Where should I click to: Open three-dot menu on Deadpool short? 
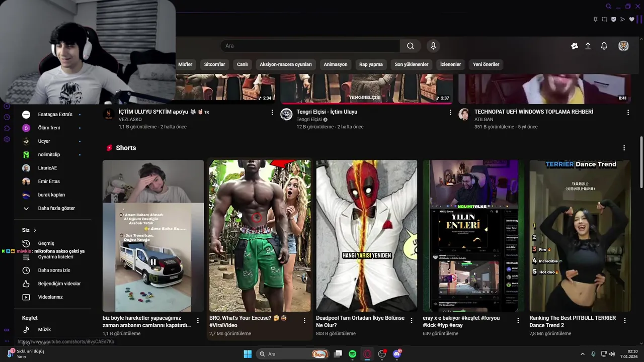click(x=411, y=320)
